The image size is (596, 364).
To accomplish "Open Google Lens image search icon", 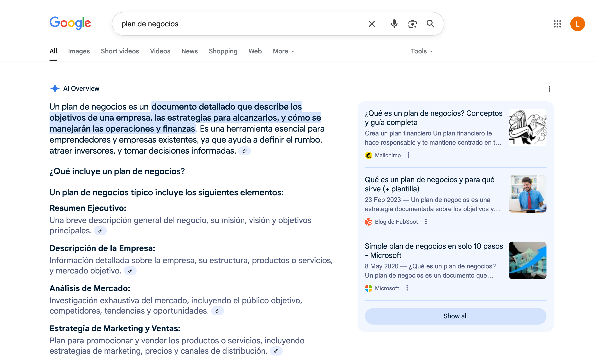I will click(412, 24).
